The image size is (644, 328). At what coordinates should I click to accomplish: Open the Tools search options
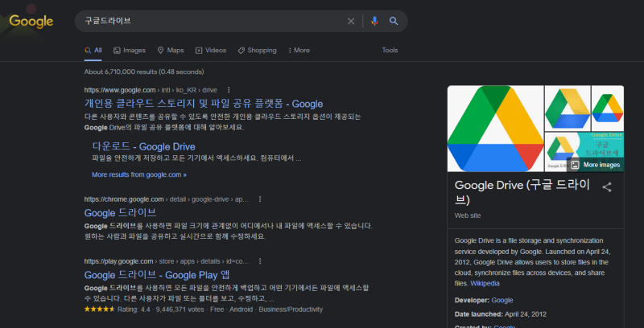point(390,51)
